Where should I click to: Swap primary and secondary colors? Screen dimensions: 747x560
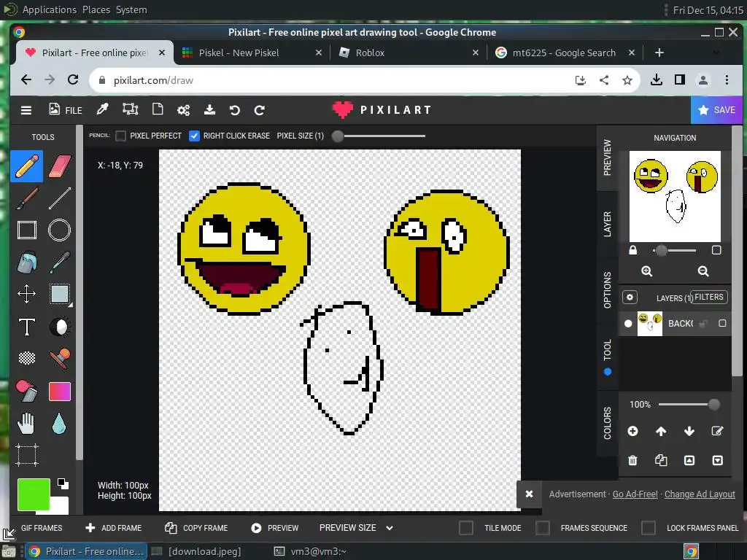(x=63, y=484)
